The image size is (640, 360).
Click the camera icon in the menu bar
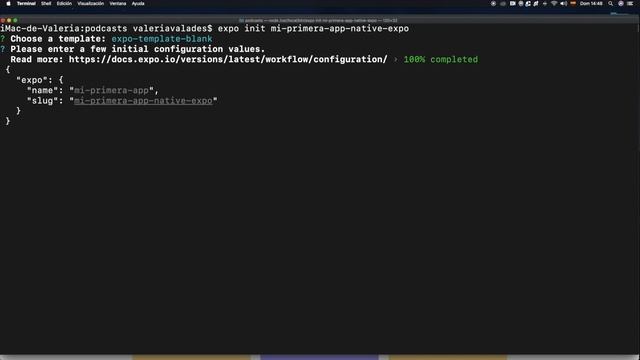pyautogui.click(x=513, y=4)
